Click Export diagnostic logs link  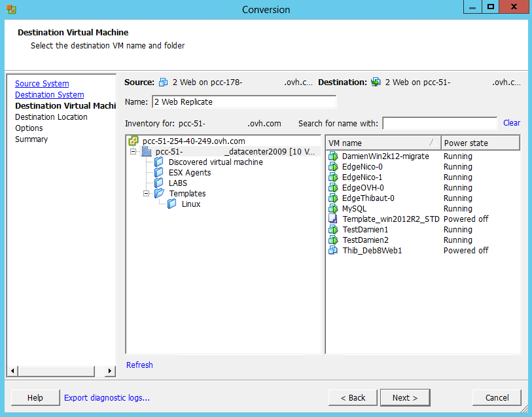pos(107,397)
